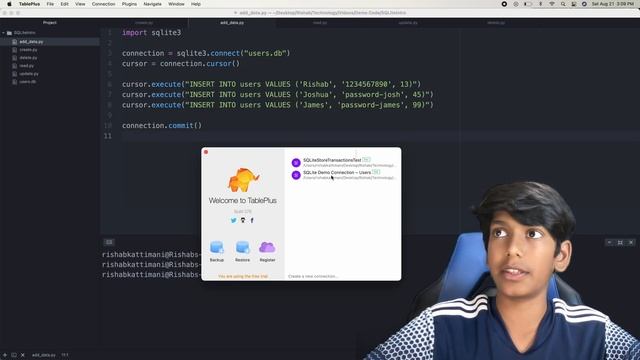Click the Spotlight search icon
The image size is (640, 360).
(563, 4)
